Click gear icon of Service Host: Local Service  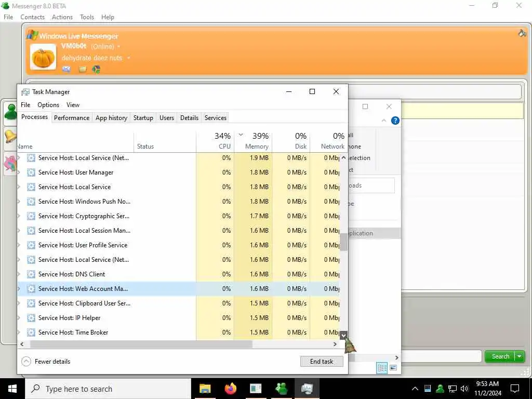tap(31, 187)
